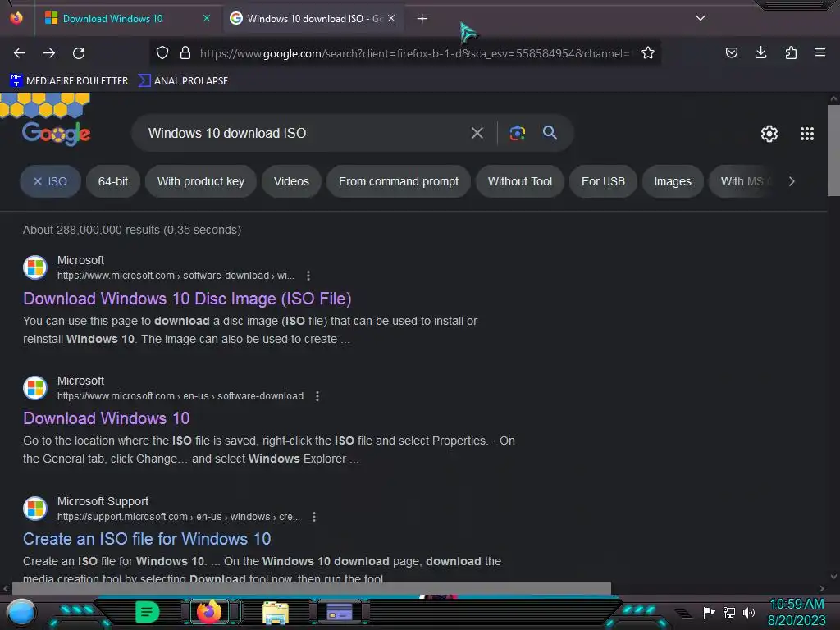Image resolution: width=840 pixels, height=630 pixels.
Task: Click the vertical scrollbar thumb
Action: click(x=833, y=151)
